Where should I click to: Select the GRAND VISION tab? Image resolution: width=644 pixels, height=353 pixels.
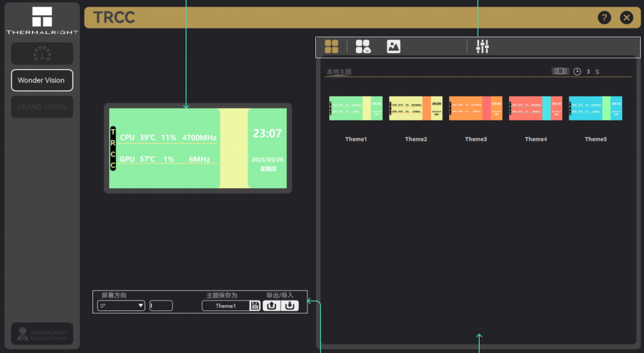42,107
